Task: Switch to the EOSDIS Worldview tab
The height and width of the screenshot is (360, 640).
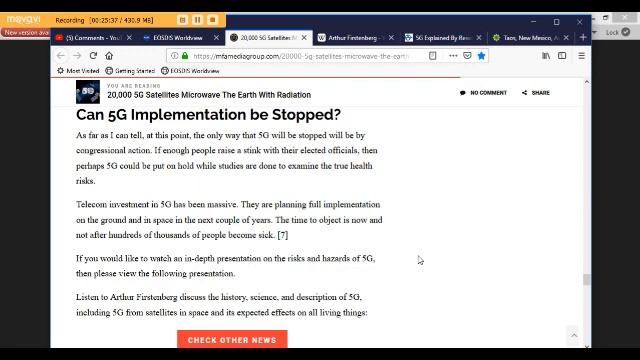Action: [178, 38]
